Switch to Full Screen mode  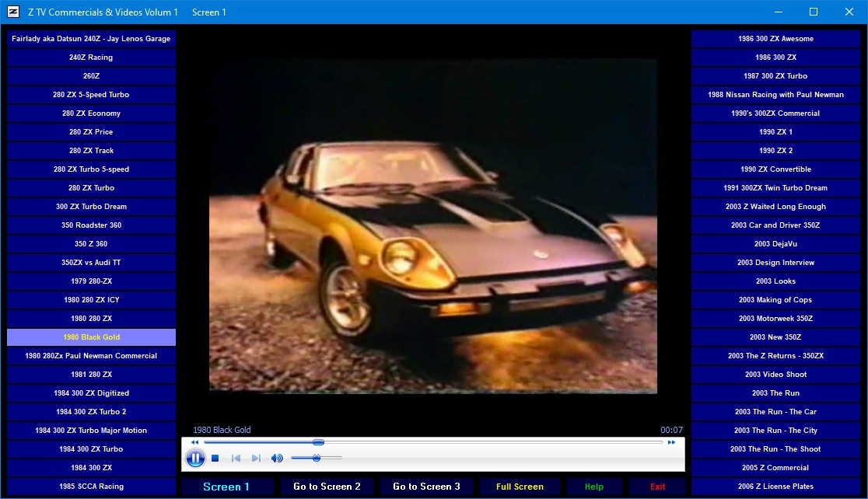point(520,487)
